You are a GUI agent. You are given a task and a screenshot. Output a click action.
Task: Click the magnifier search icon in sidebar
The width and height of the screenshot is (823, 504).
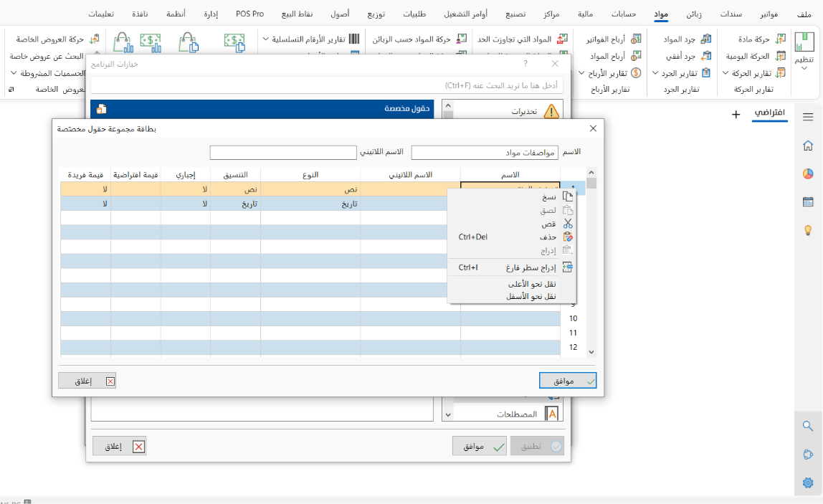pos(808,426)
